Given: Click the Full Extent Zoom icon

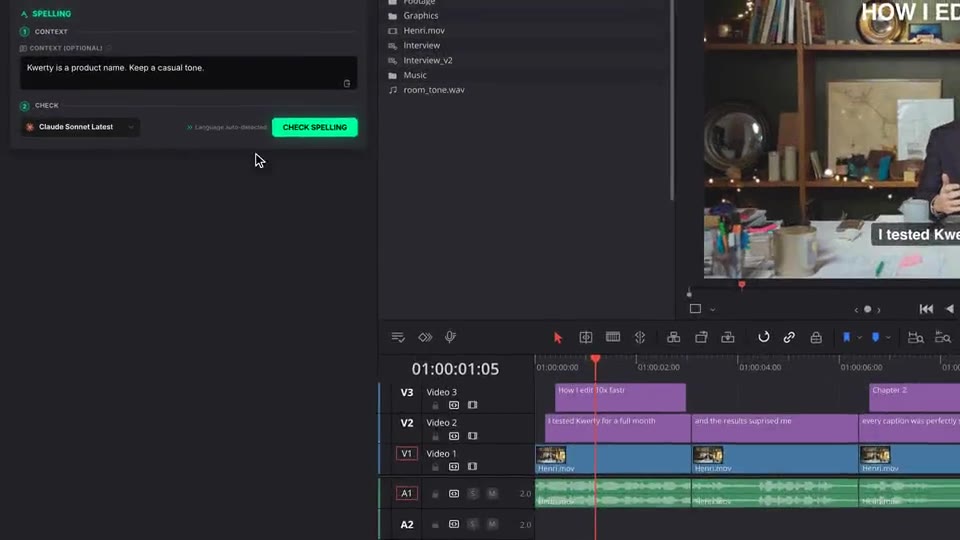Looking at the screenshot, I should (x=915, y=337).
